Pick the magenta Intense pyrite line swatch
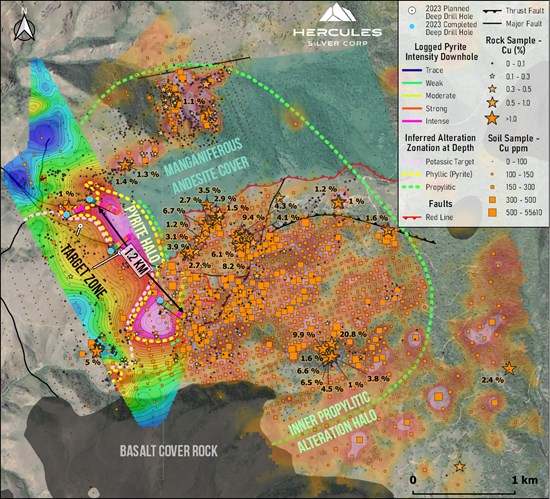Image resolution: width=550 pixels, height=499 pixels. [x=412, y=121]
